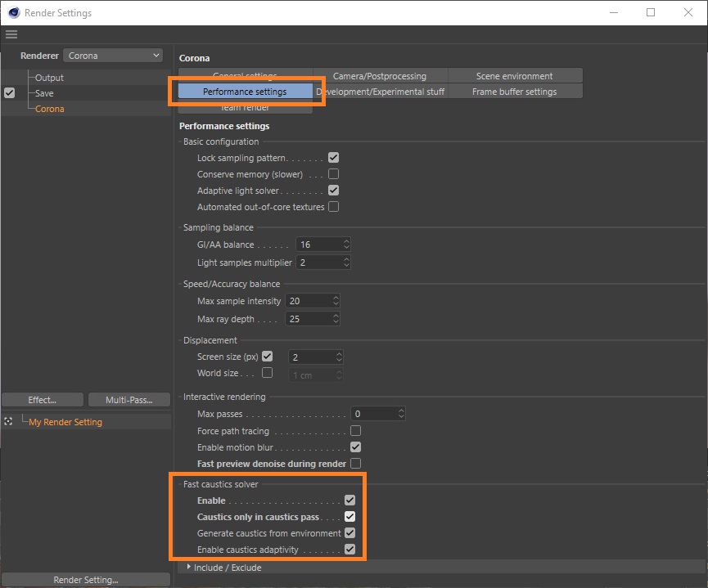This screenshot has width=708, height=588.
Task: Toggle Caustics only in caustics pass
Action: (349, 516)
